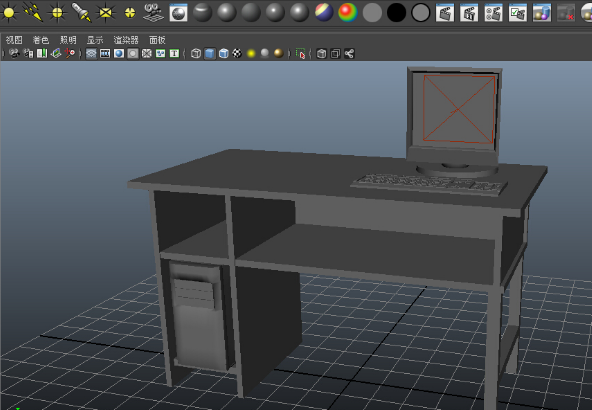Open render settings clapperboard with gears
The image size is (592, 410).
493,12
